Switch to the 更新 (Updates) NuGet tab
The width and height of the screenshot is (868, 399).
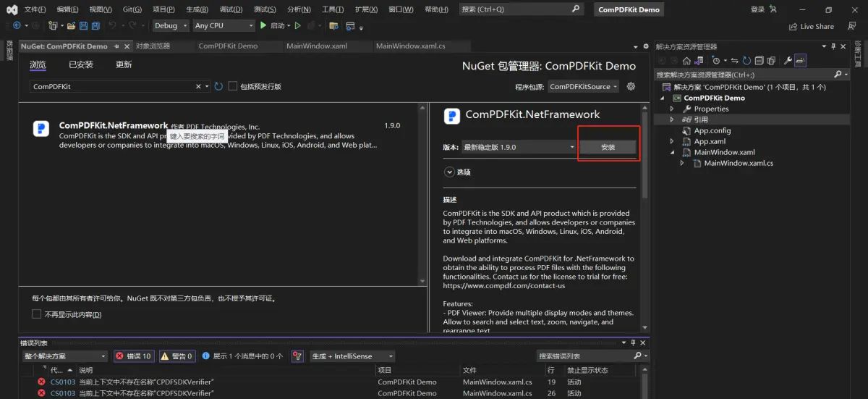124,64
